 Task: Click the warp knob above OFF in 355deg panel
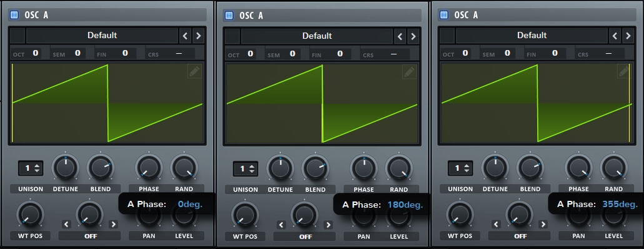[519, 214]
